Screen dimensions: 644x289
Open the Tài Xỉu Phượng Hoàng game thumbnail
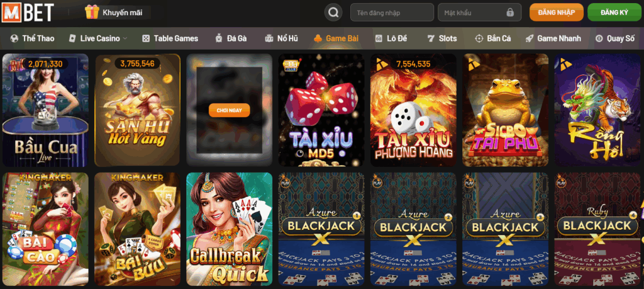[x=414, y=110]
